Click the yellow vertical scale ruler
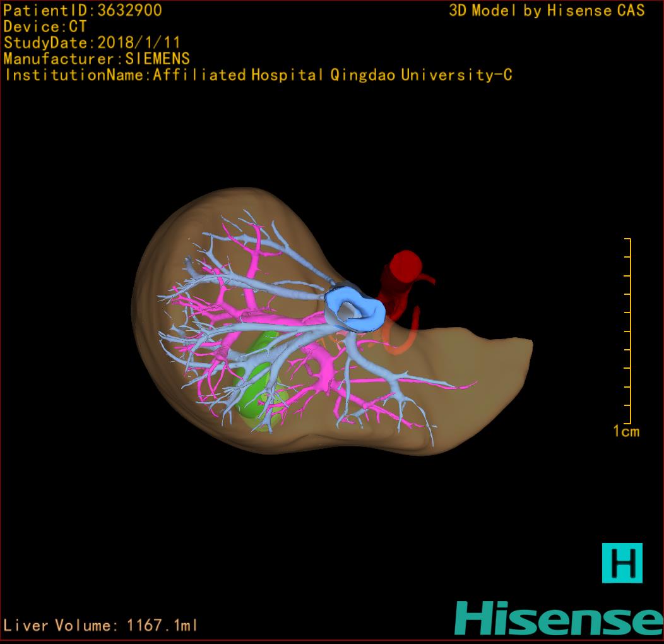 [629, 331]
